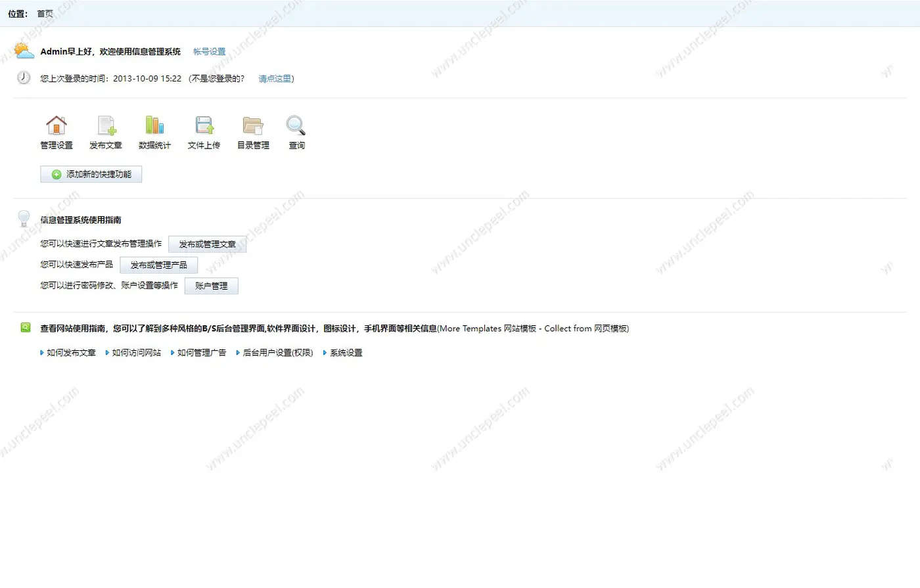Open the 账户管理 button
This screenshot has height=588, width=920.
[212, 286]
